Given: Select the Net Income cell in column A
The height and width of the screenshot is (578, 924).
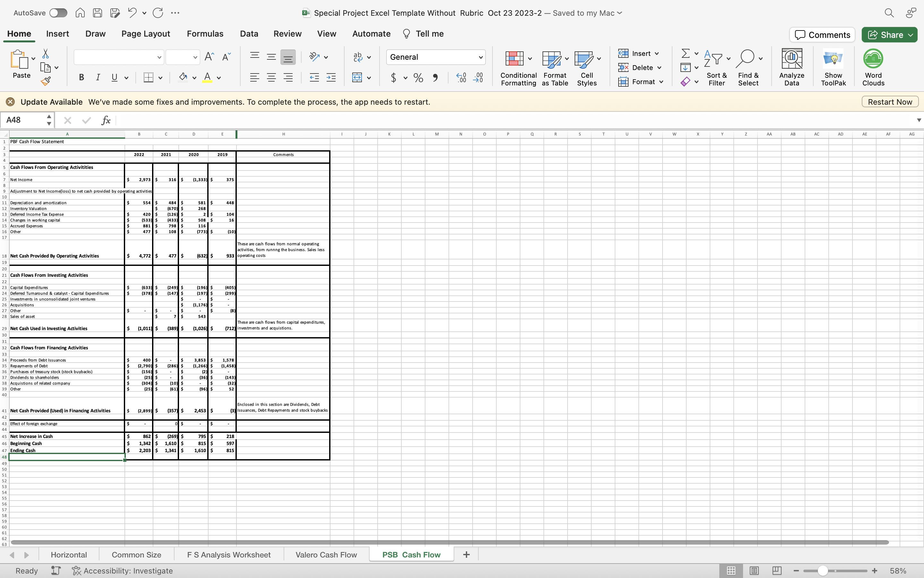Looking at the screenshot, I should point(67,180).
